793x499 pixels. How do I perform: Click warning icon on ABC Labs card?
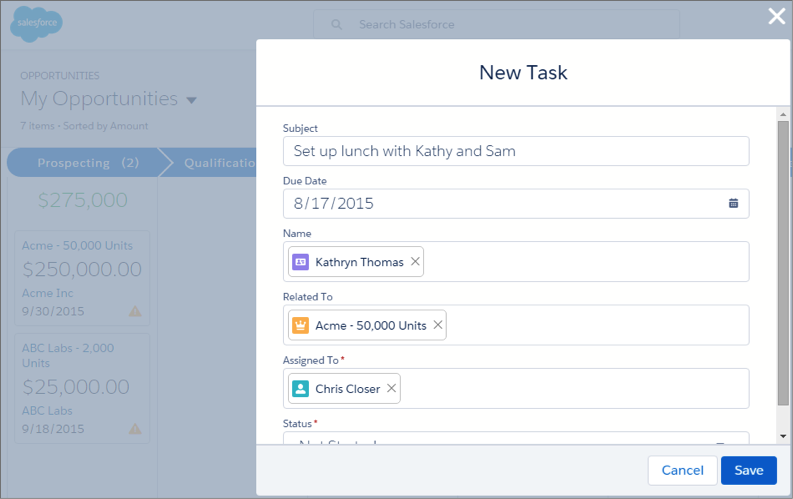click(x=135, y=429)
